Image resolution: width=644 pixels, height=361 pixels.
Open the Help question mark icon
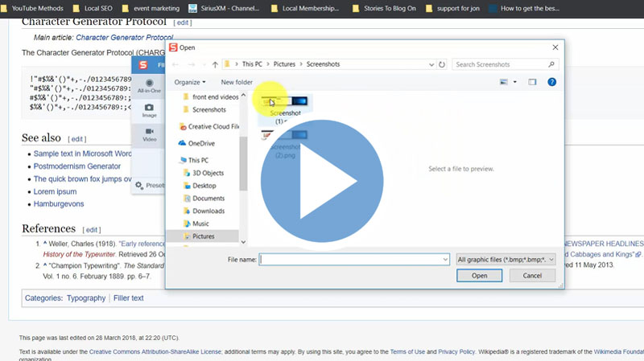click(551, 82)
